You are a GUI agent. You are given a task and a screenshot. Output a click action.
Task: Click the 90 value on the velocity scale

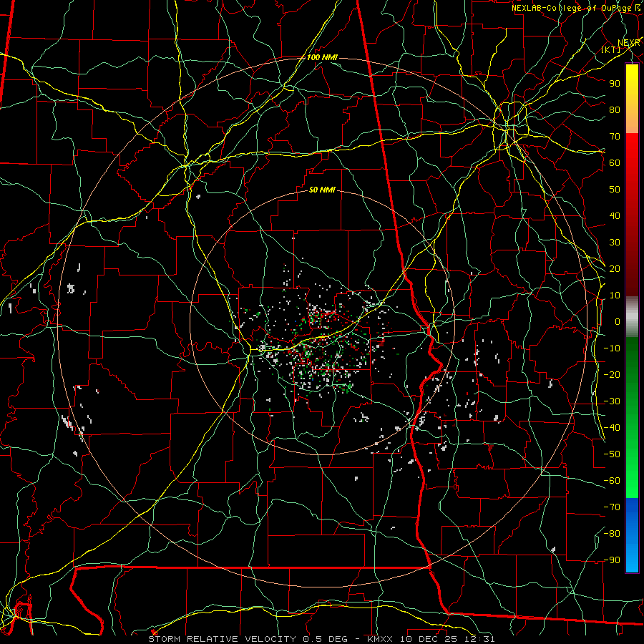tap(615, 84)
